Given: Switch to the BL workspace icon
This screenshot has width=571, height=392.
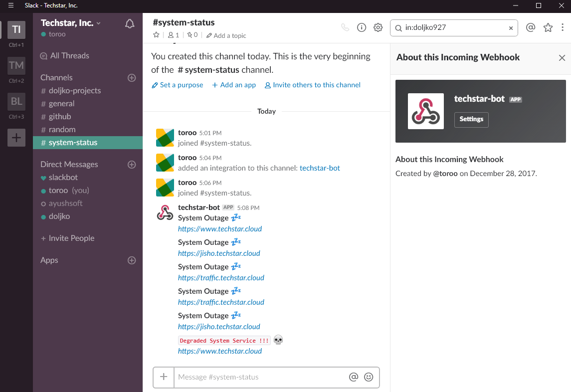Looking at the screenshot, I should (16, 101).
